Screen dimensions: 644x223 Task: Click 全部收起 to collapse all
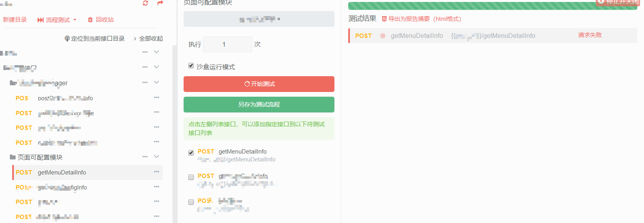[x=148, y=38]
